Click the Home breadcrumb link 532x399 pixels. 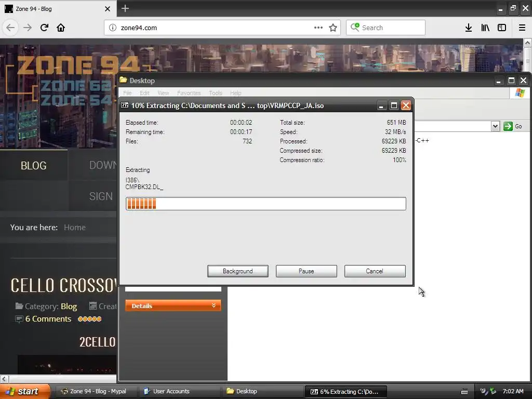point(75,228)
